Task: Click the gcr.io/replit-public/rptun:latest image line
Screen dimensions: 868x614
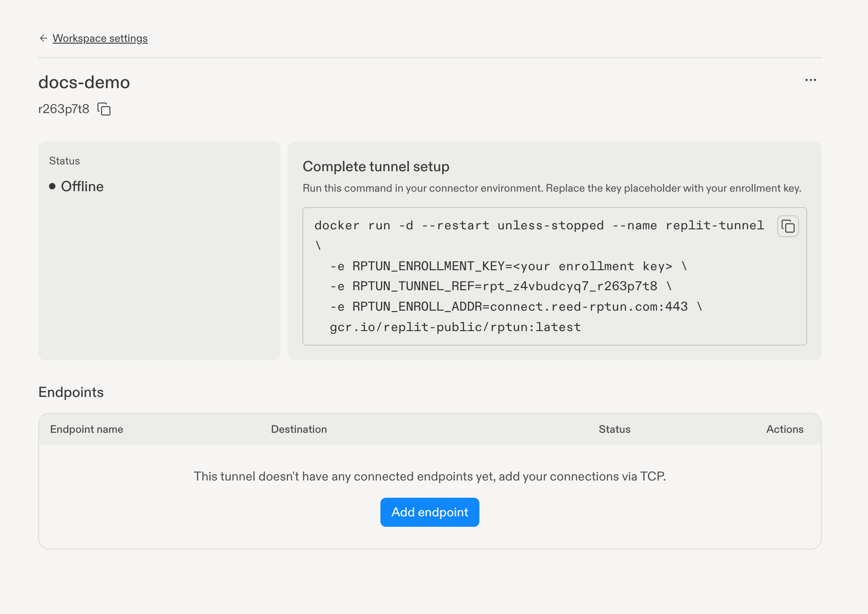Action: coord(455,327)
